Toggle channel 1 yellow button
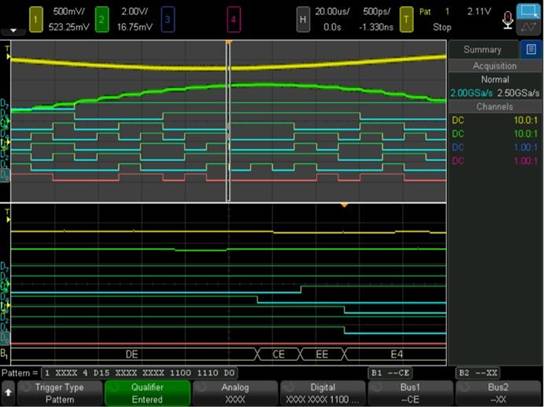The height and width of the screenshot is (407, 545). point(36,19)
